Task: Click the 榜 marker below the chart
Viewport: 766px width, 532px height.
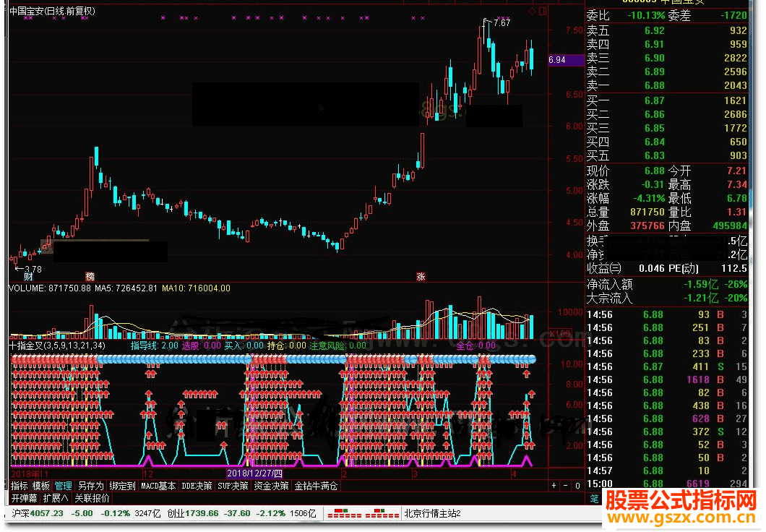Action: pos(90,277)
